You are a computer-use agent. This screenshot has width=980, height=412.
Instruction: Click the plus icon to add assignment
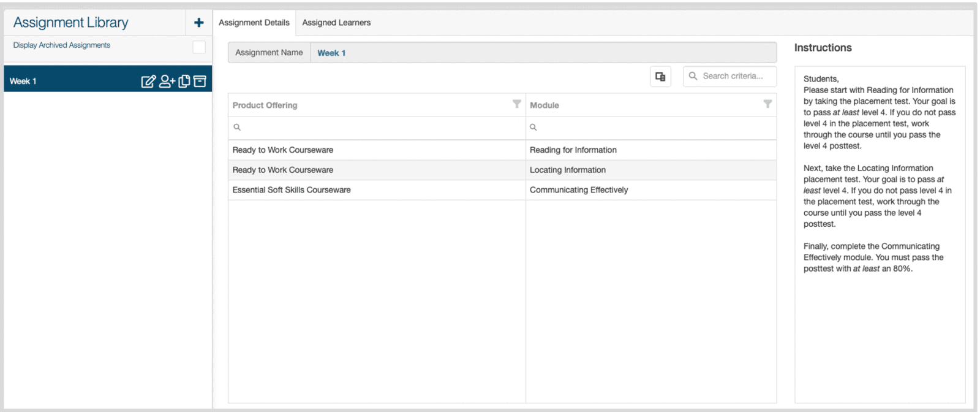pos(198,23)
